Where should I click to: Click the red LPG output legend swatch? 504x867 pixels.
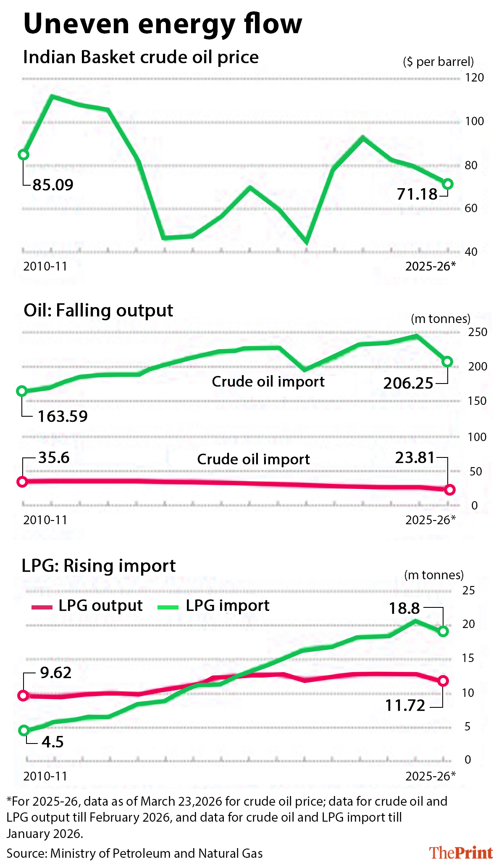pos(42,607)
